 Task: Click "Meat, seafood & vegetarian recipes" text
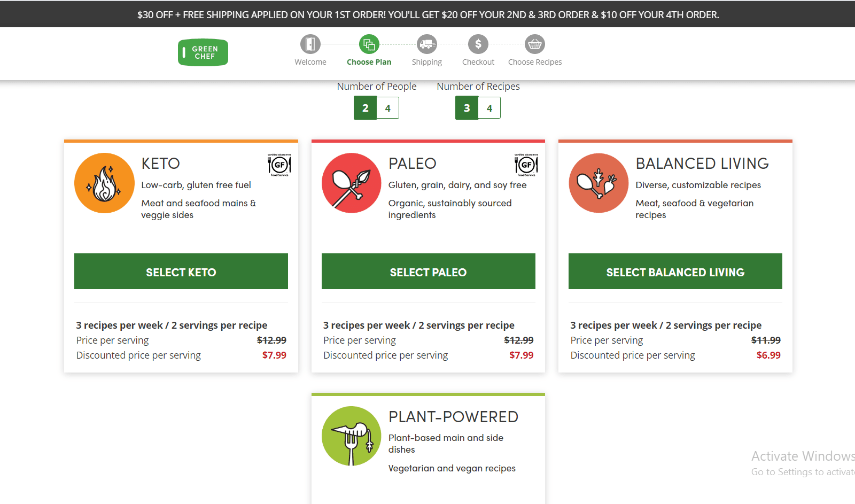695,209
